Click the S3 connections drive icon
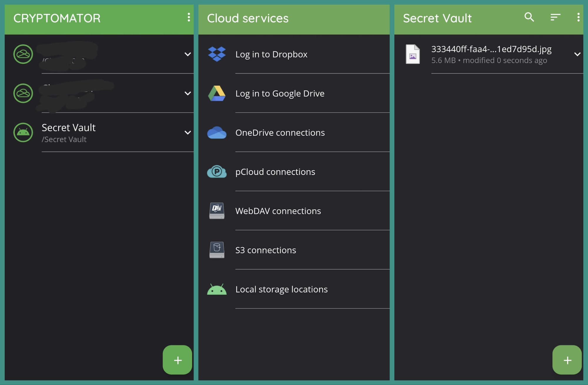588x385 pixels. [x=217, y=250]
